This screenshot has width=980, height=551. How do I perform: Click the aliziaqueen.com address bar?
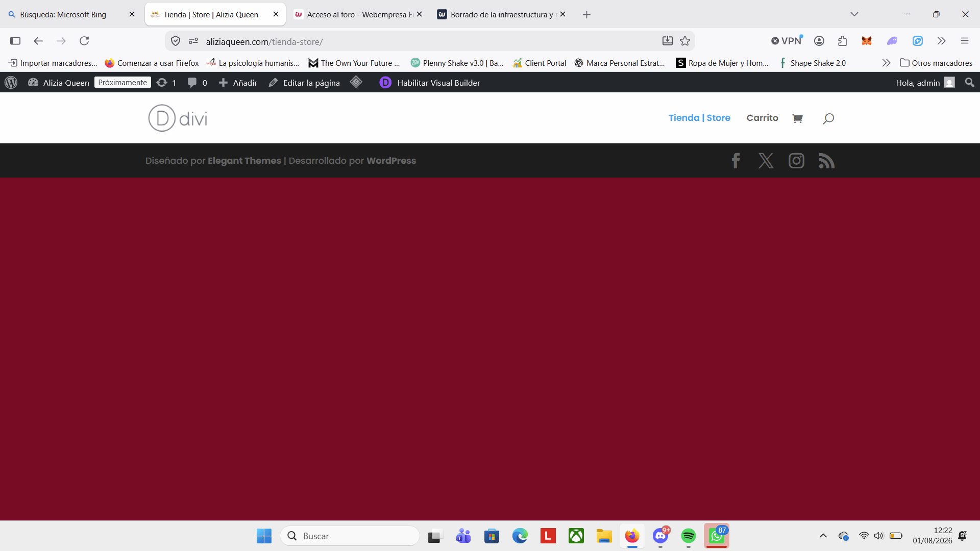(429, 41)
